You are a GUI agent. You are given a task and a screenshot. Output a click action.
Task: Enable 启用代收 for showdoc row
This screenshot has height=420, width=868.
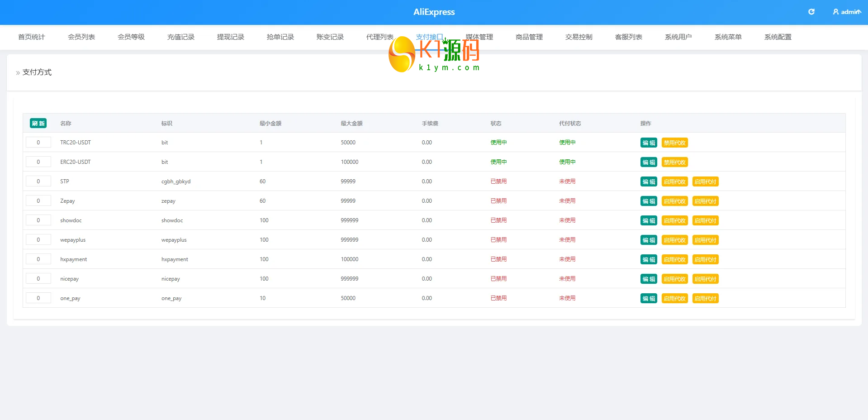(x=674, y=220)
